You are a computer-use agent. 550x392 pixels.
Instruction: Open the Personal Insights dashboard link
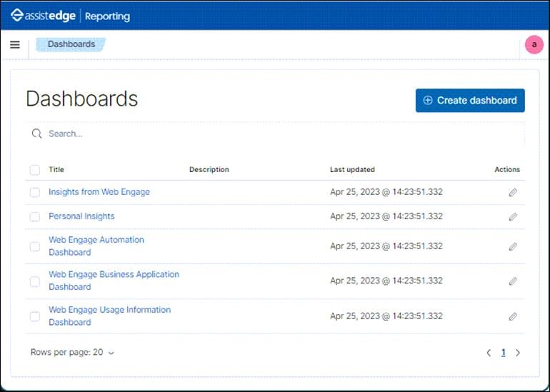tap(81, 216)
